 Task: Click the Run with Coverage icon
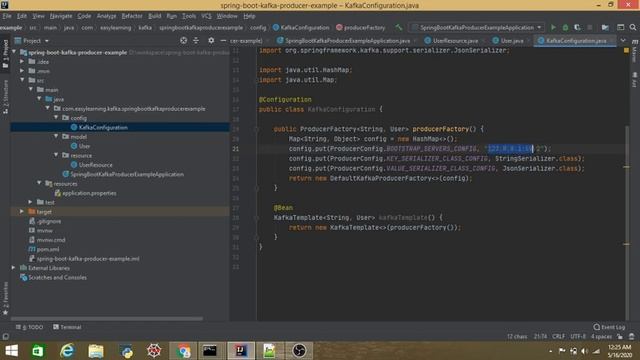577,27
